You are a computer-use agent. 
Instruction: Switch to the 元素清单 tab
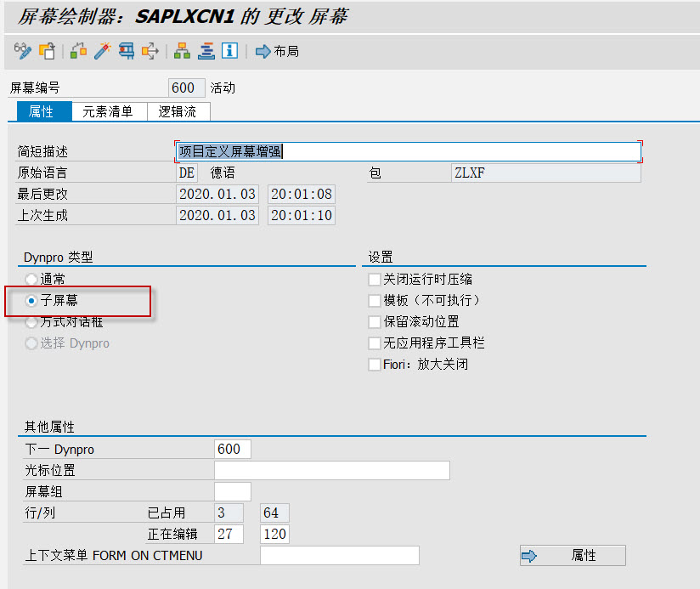click(x=107, y=111)
